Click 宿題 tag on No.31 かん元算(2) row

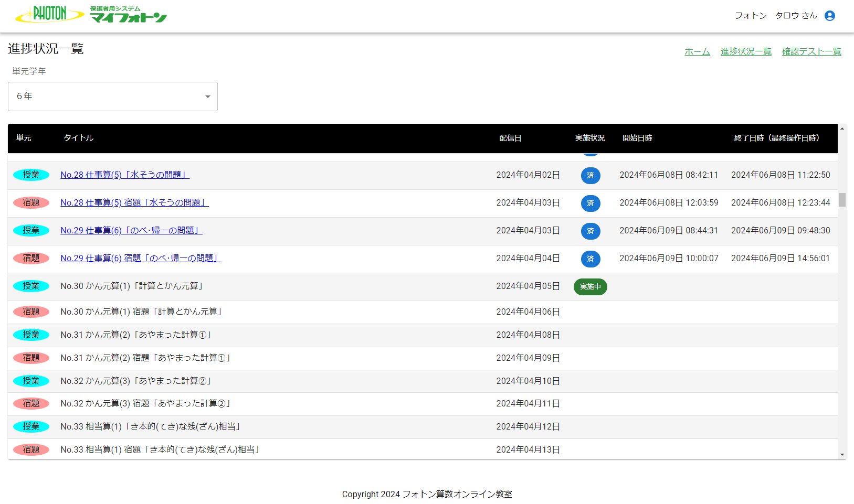click(x=31, y=358)
